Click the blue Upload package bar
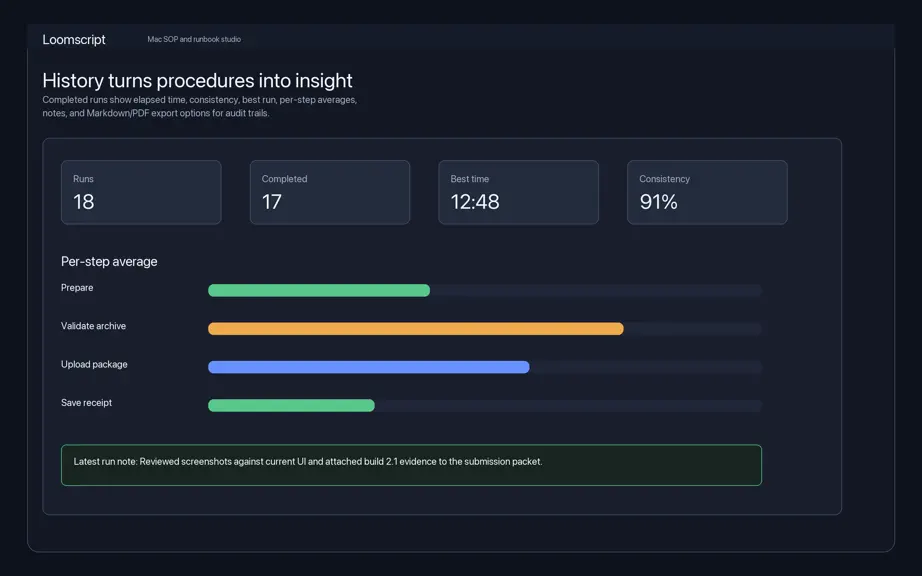Screen dimensions: 922x576 [x=369, y=367]
